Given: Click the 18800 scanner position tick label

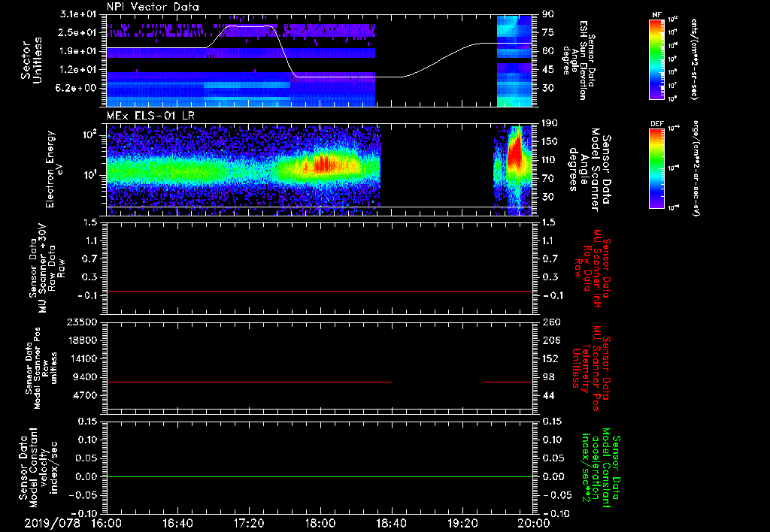Looking at the screenshot, I should [x=81, y=340].
